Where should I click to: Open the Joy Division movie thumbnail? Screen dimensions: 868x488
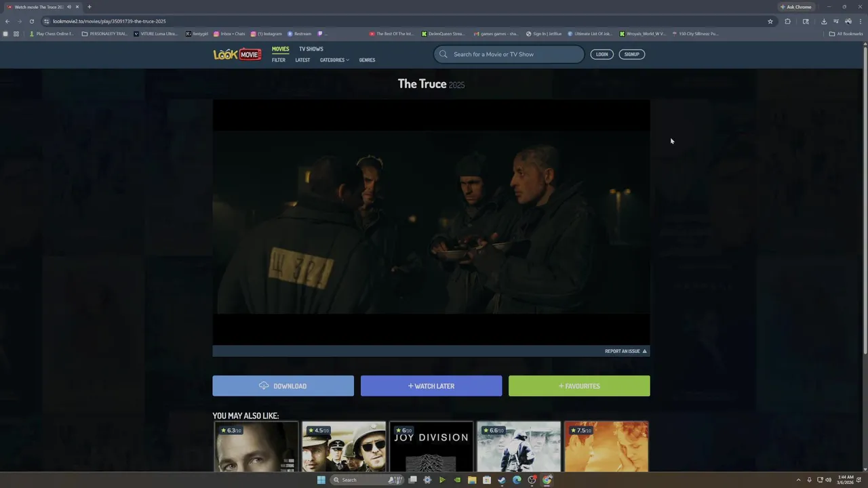[x=431, y=447]
